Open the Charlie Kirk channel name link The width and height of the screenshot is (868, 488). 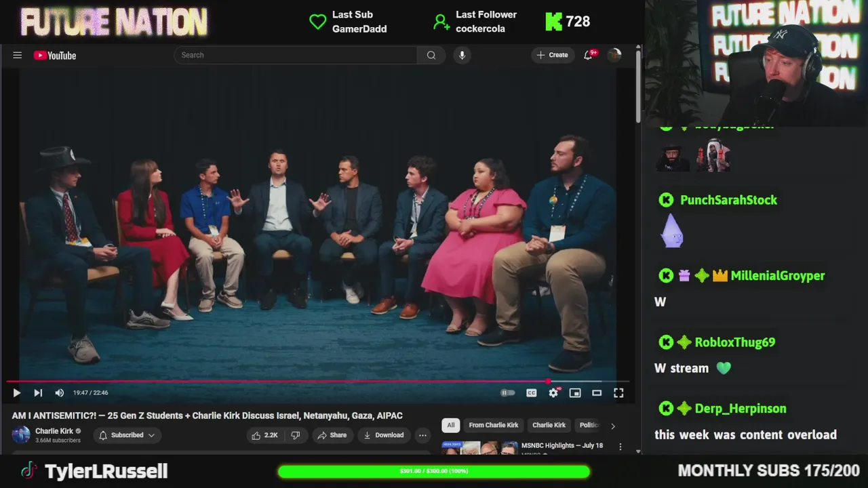pos(54,431)
